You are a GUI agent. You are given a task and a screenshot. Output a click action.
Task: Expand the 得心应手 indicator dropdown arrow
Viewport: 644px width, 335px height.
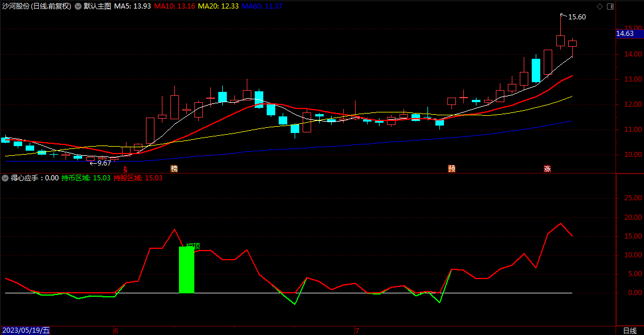pyautogui.click(x=5, y=178)
